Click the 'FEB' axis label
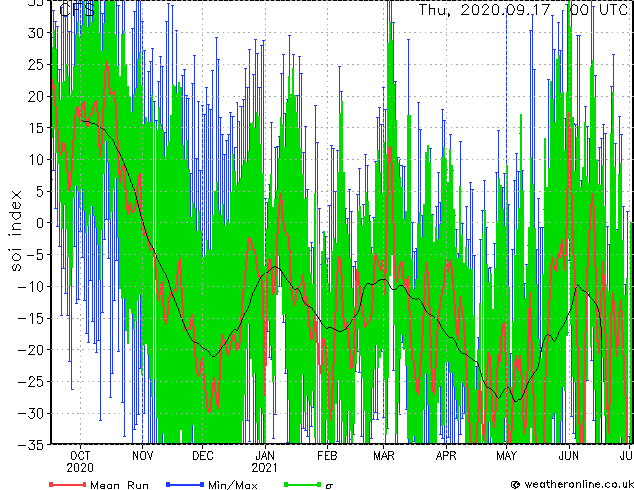634x490 pixels. pos(327,456)
